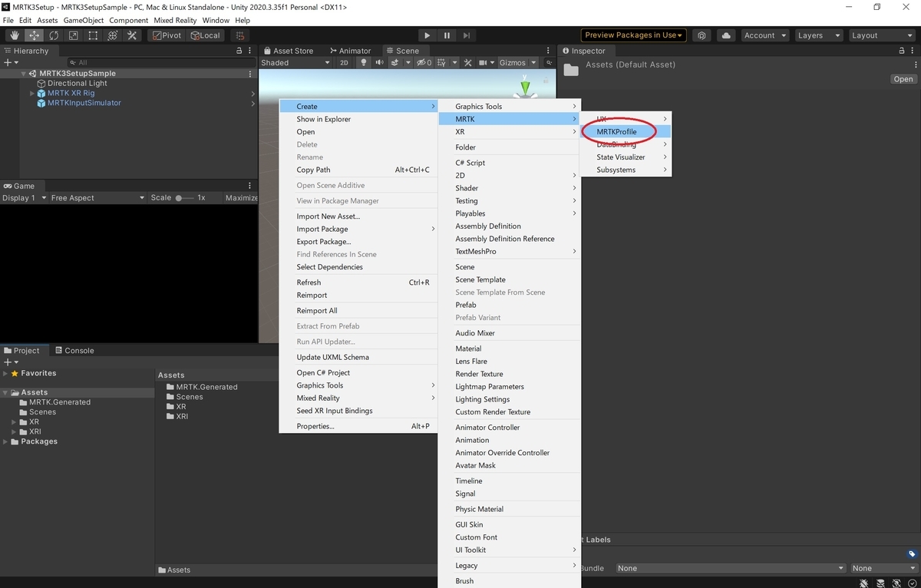Choose Show in Explorer menu item
The image size is (921, 588).
pos(358,119)
